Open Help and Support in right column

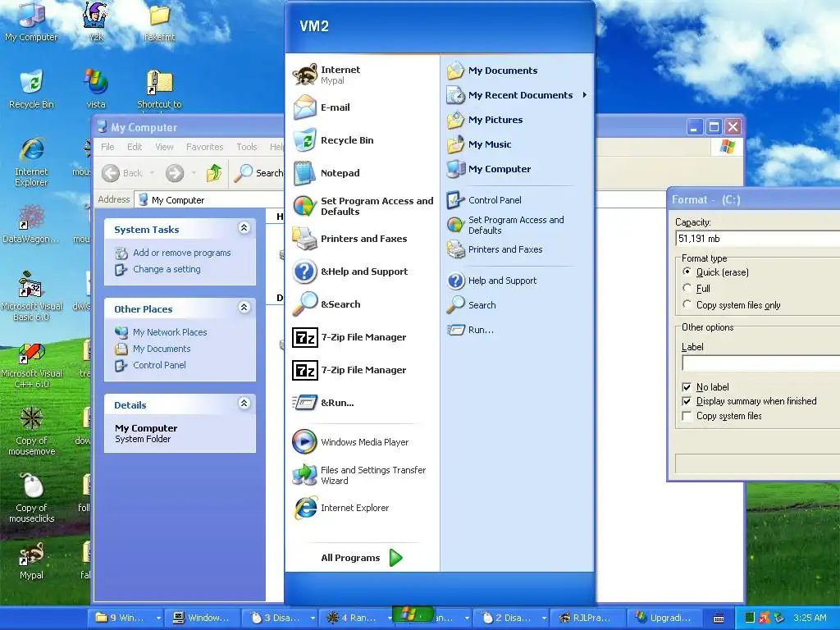pyautogui.click(x=517, y=281)
